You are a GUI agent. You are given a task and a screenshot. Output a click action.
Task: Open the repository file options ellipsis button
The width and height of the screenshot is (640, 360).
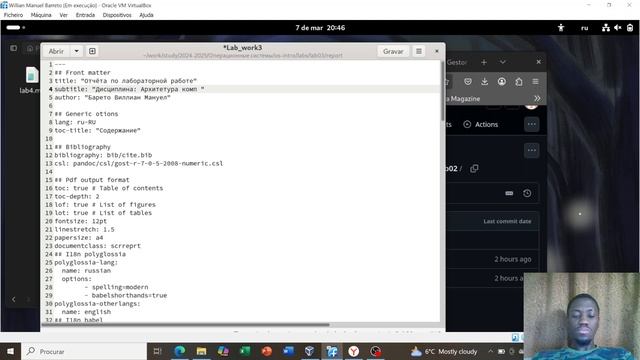[x=531, y=150]
